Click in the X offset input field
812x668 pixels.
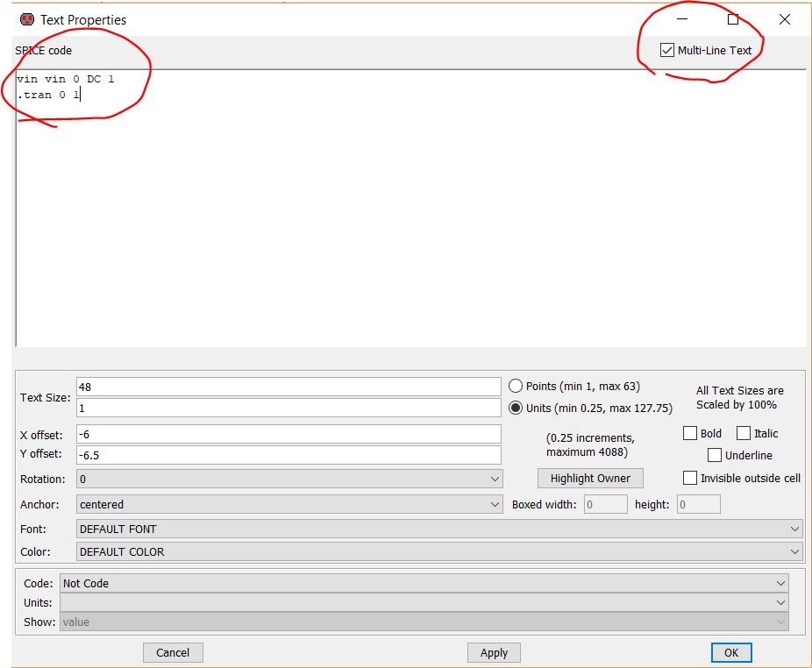pyautogui.click(x=288, y=434)
